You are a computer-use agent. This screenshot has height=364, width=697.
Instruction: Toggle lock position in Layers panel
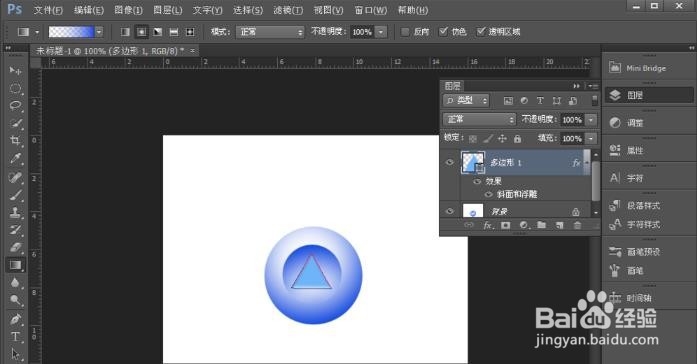(x=502, y=139)
